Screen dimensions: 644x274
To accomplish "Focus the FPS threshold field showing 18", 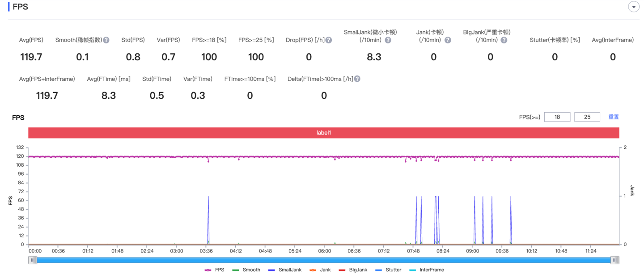I will pyautogui.click(x=557, y=117).
